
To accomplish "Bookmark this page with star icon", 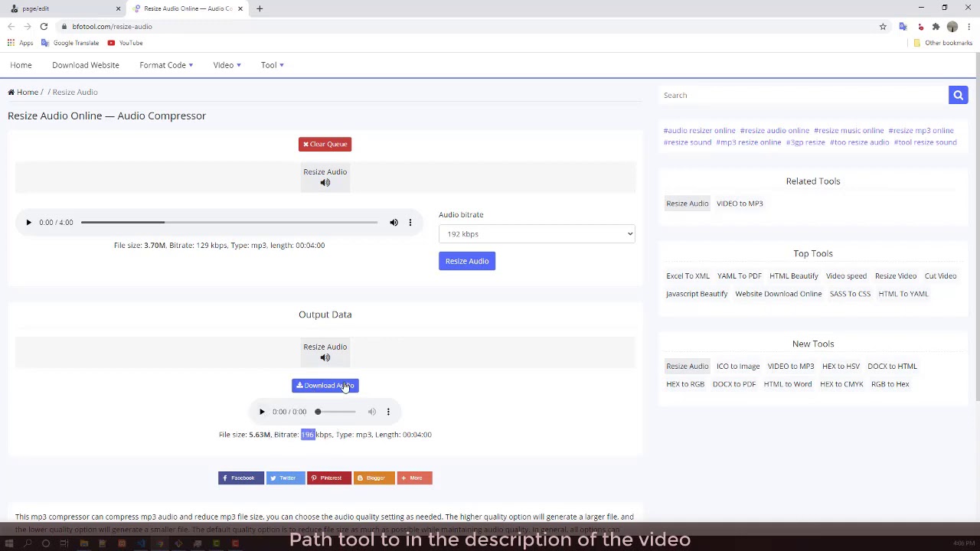I will point(883,27).
